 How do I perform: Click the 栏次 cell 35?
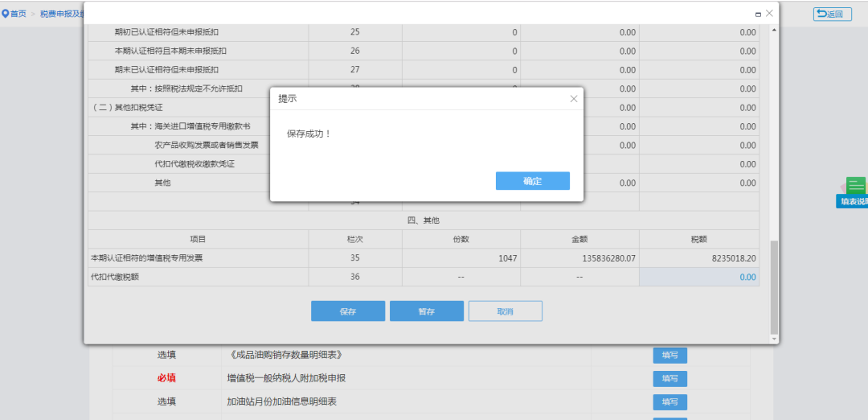(x=355, y=258)
